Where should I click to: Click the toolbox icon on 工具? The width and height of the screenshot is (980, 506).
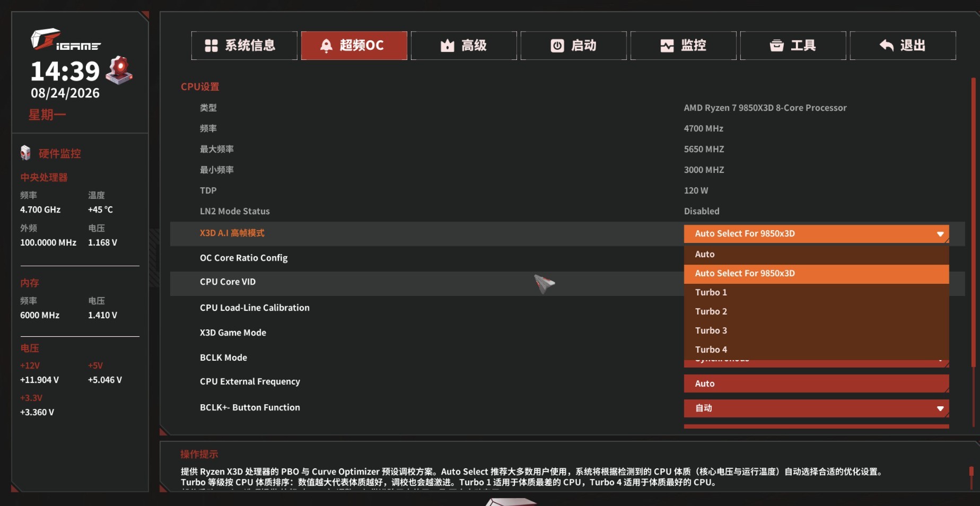[777, 46]
